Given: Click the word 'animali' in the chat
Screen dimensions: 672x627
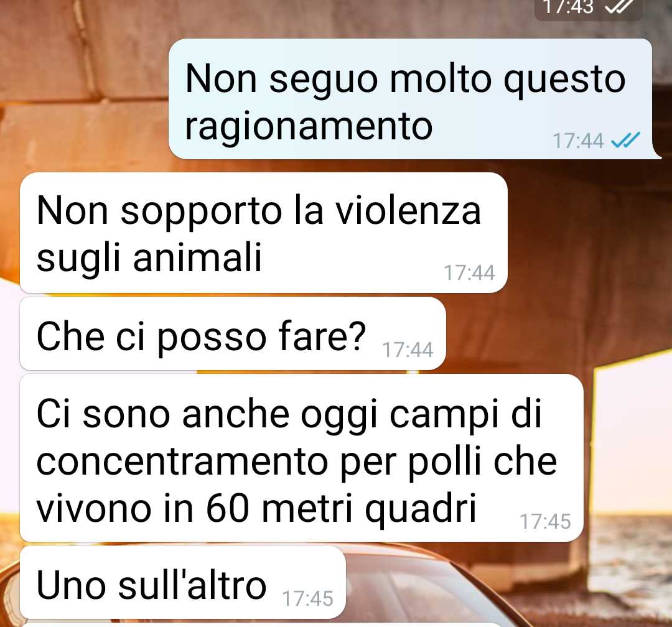Looking at the screenshot, I should click(x=197, y=258).
